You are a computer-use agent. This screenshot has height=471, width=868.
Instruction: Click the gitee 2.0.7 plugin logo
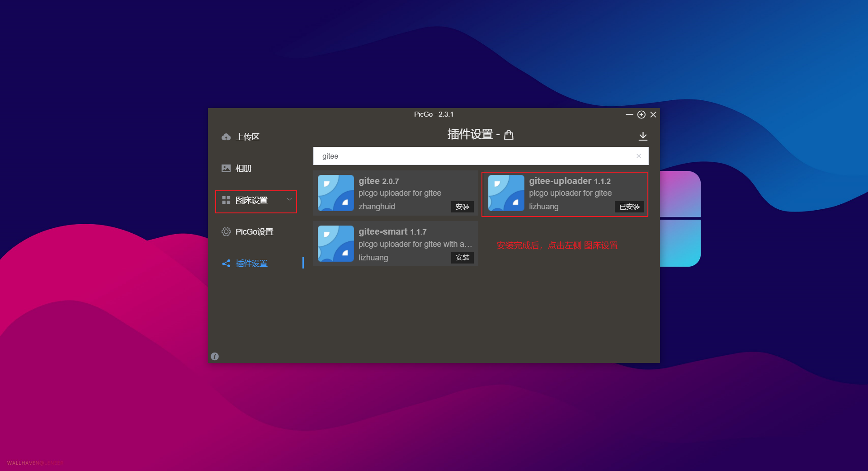pos(335,193)
